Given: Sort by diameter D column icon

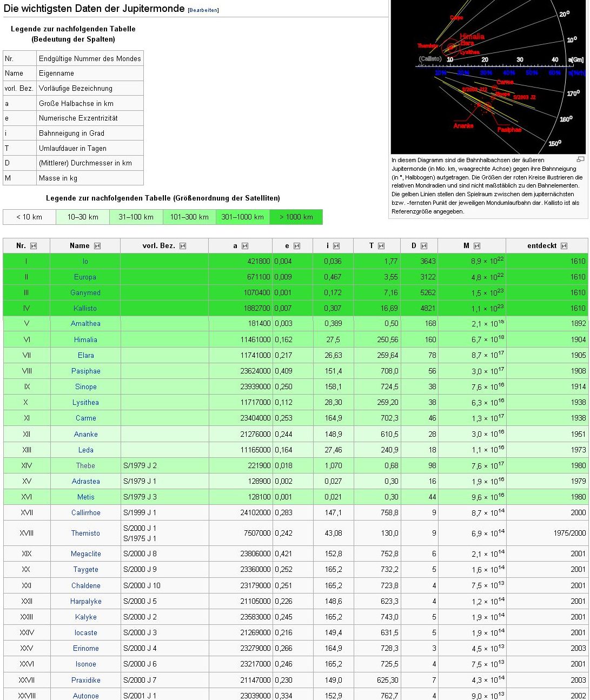Looking at the screenshot, I should (x=424, y=246).
